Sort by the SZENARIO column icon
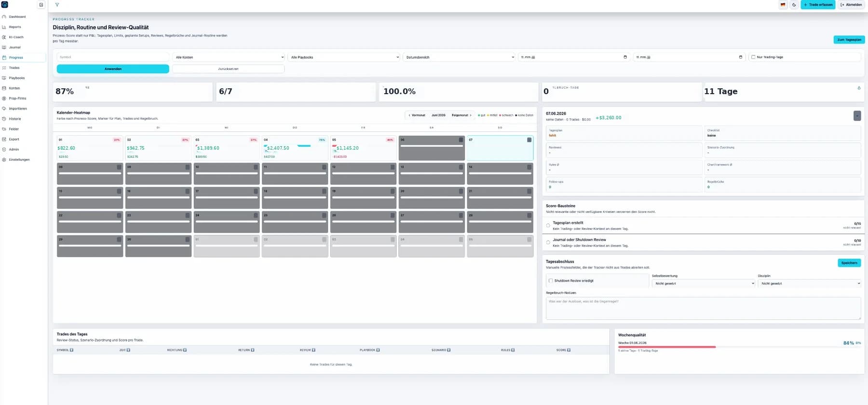 coord(449,350)
